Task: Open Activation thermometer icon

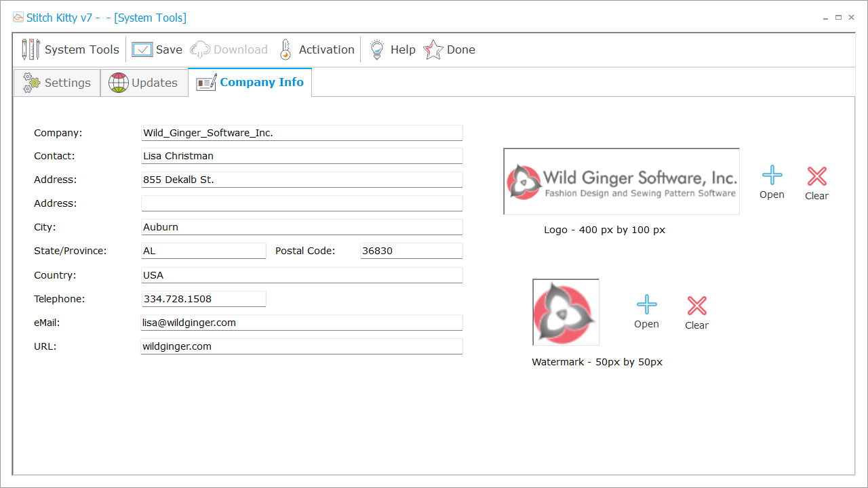Action: 285,49
